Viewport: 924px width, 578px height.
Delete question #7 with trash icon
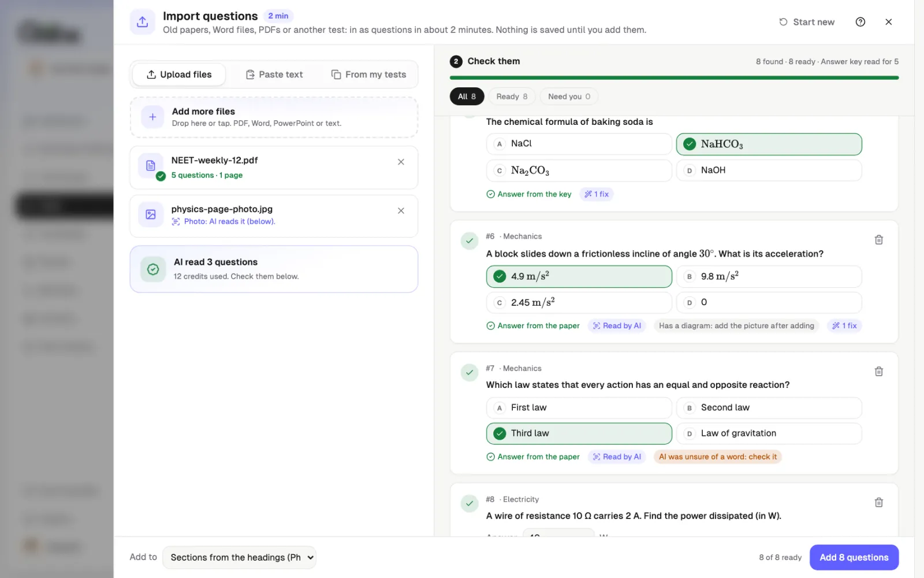tap(878, 372)
